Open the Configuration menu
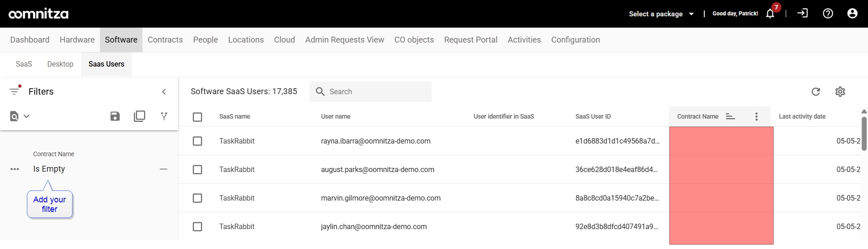 575,40
